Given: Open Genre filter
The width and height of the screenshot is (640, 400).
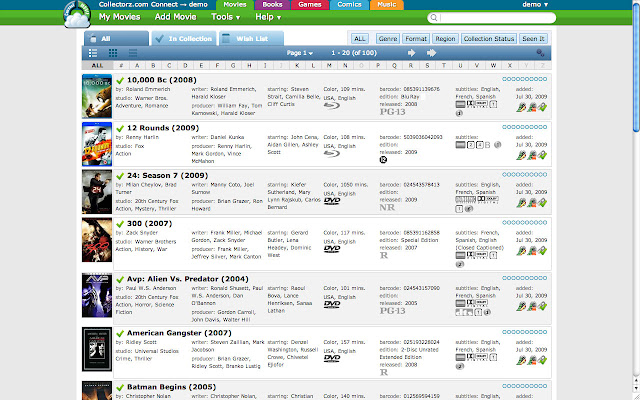Looking at the screenshot, I should (x=388, y=39).
